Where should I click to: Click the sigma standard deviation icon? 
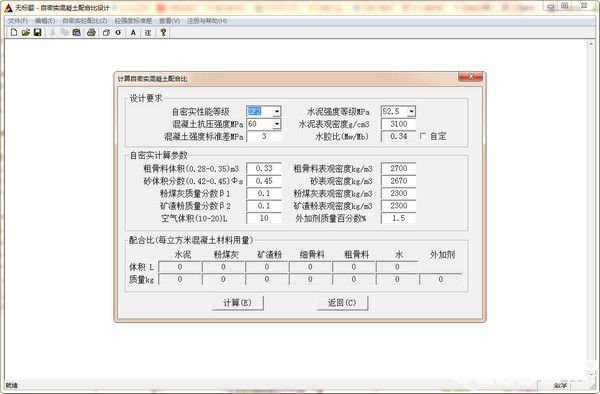point(118,33)
